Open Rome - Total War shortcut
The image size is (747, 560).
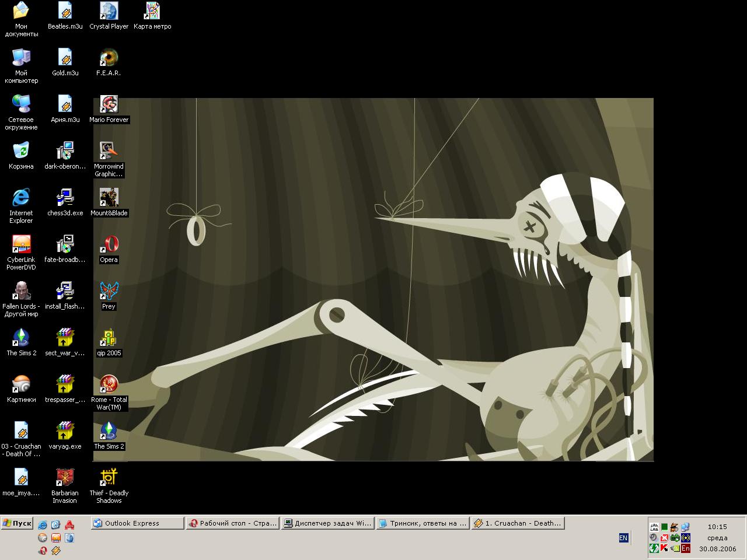[x=109, y=384]
